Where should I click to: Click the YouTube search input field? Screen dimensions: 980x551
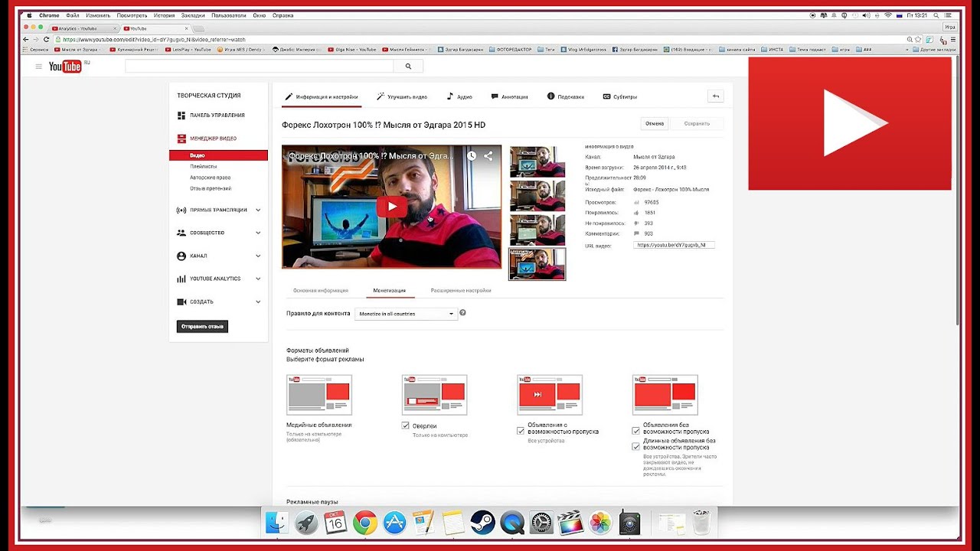[x=260, y=67]
